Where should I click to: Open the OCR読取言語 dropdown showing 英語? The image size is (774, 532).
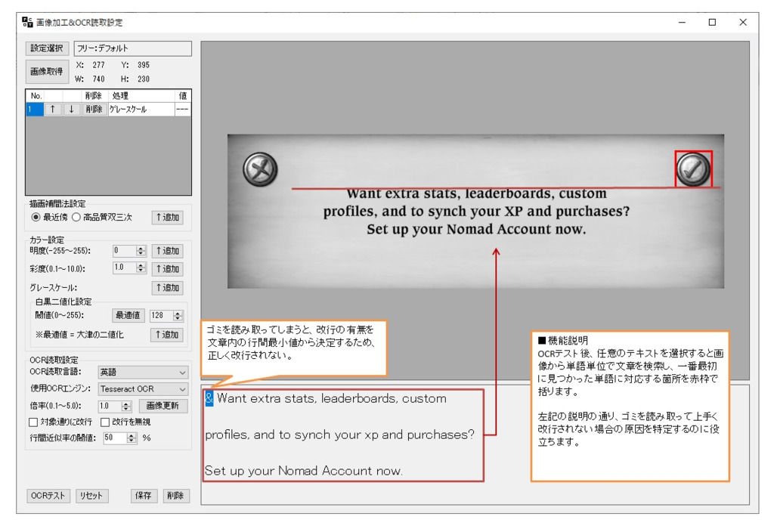tap(143, 372)
